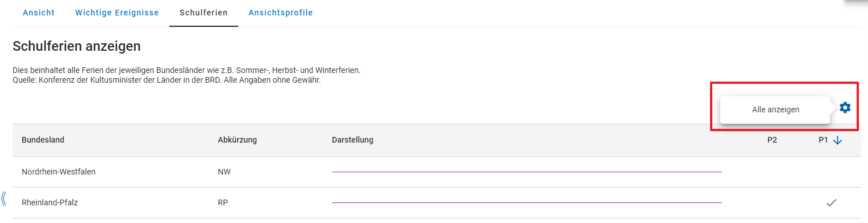Choose "Alle anzeigen" from popup menu
868x223 pixels.
[775, 110]
